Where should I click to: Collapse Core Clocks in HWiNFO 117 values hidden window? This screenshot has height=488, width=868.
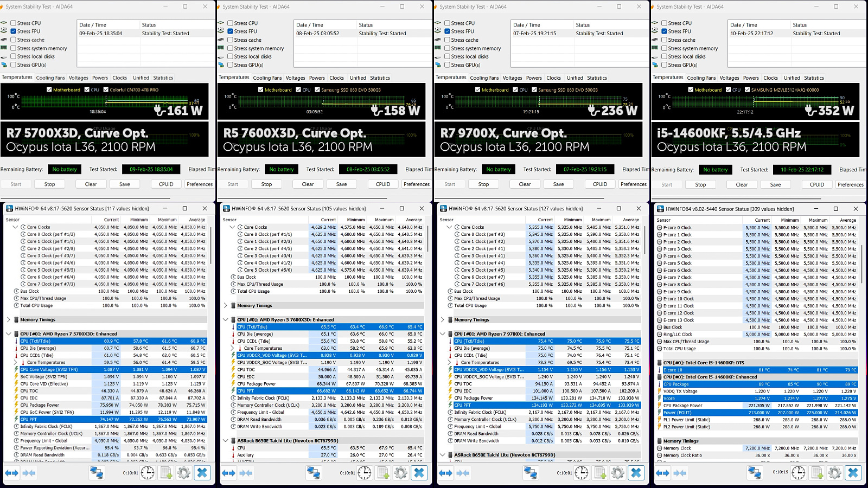15,227
